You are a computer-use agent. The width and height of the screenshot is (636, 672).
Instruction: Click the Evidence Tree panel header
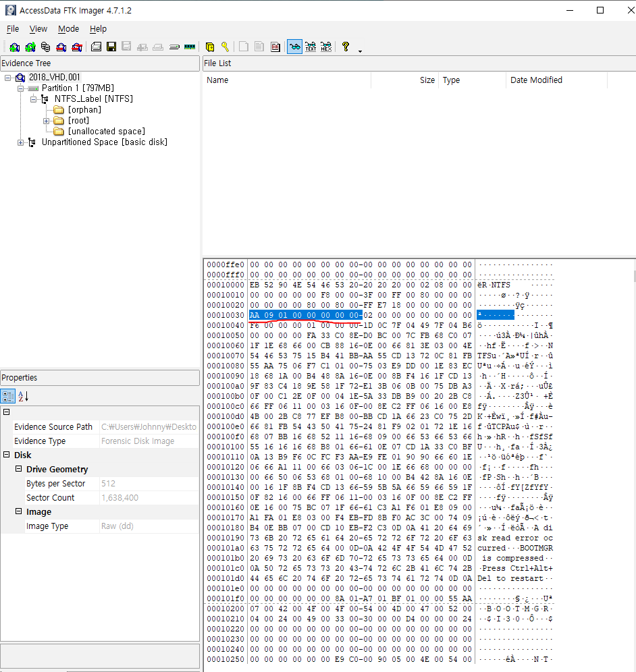pos(100,63)
